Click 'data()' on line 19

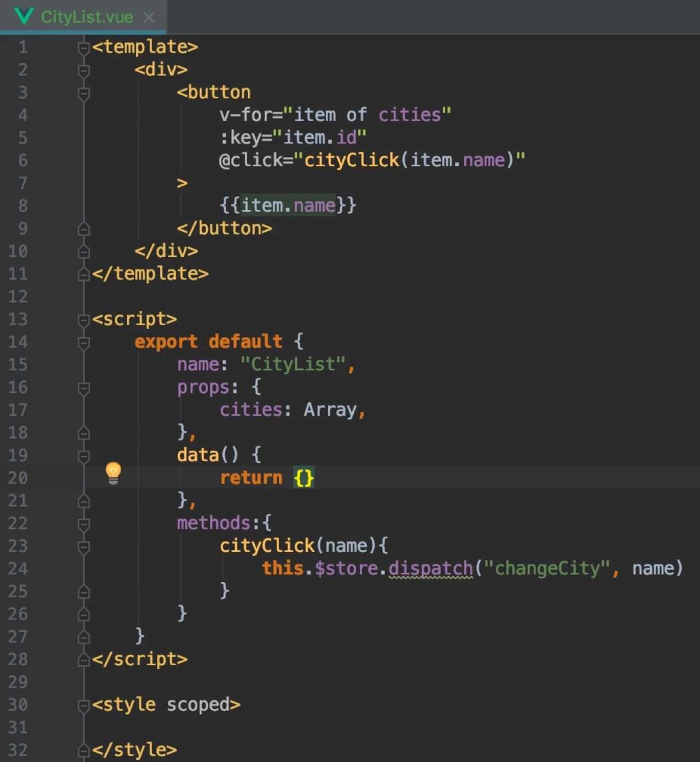point(208,455)
